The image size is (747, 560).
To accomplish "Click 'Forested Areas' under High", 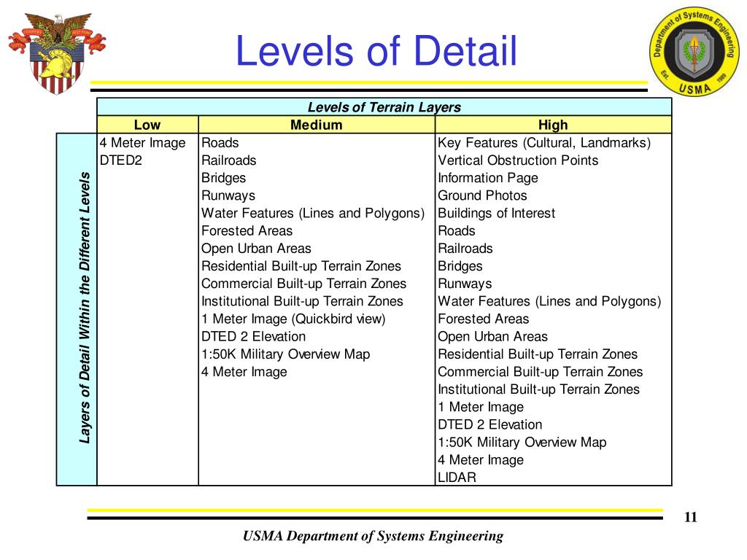I will (483, 319).
